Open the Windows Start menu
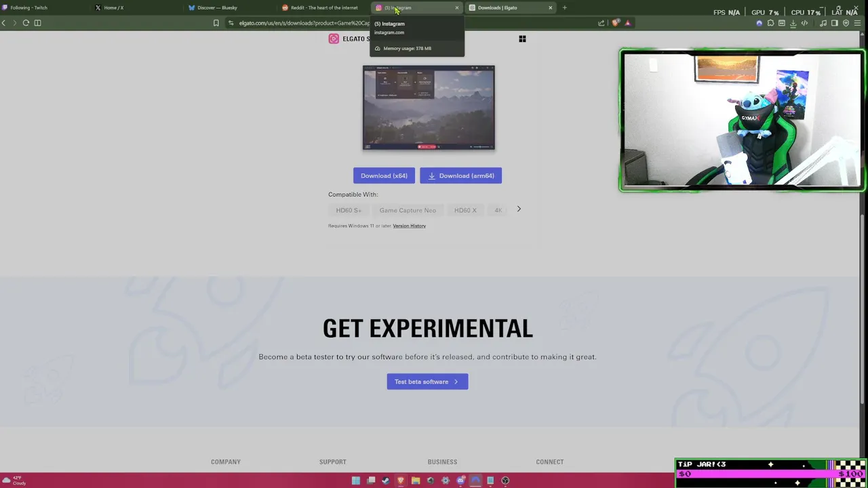The image size is (868, 488). click(356, 481)
